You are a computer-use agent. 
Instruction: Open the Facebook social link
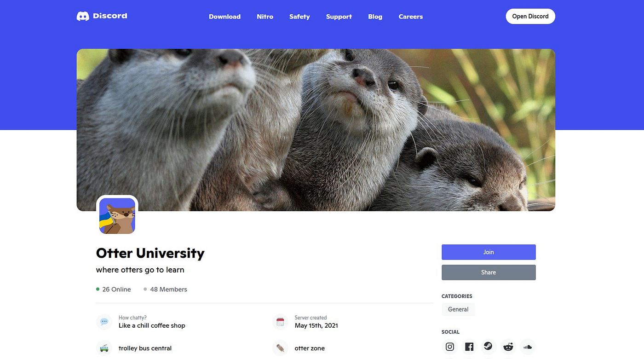point(469,347)
